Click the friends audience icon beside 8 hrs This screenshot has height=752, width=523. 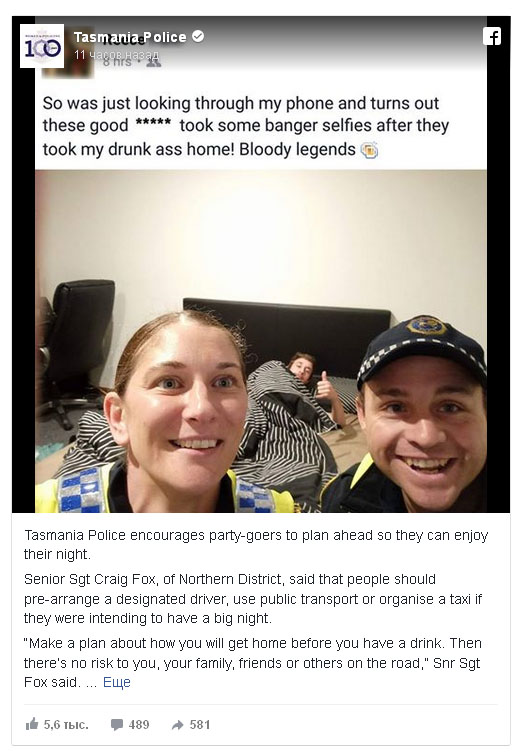153,62
